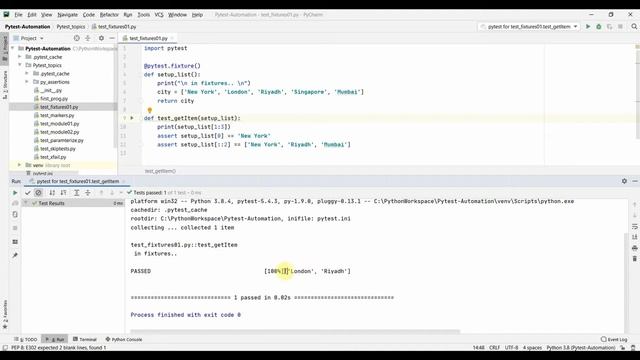Run test_getItem from gutter arrow
The image size is (640, 360).
132,118
